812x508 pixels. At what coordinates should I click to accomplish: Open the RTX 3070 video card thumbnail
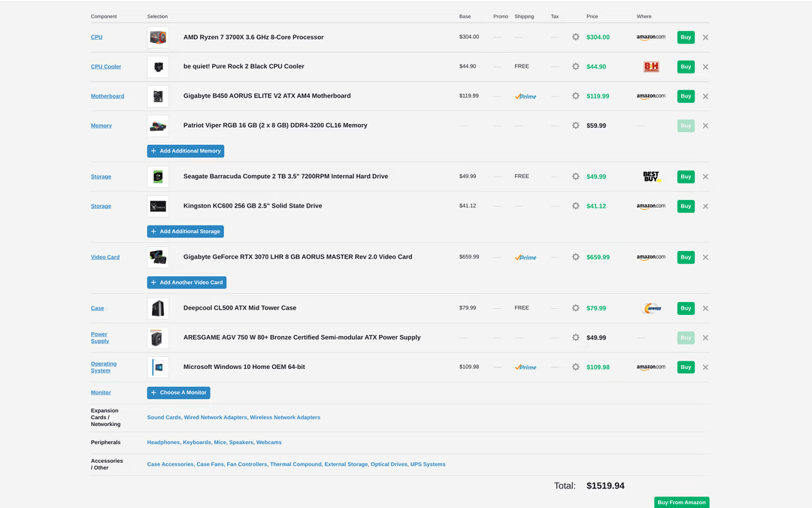coord(158,257)
